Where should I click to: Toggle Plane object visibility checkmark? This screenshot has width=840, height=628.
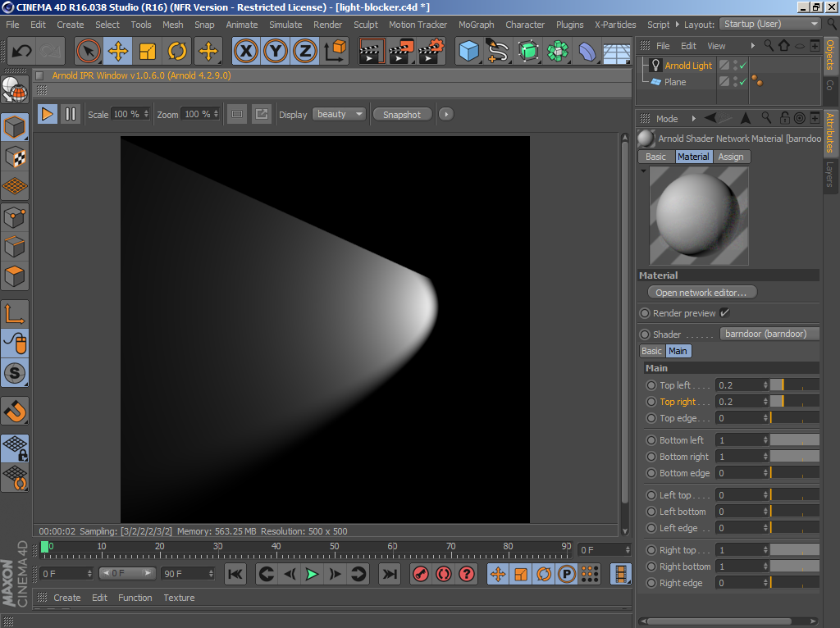click(742, 82)
